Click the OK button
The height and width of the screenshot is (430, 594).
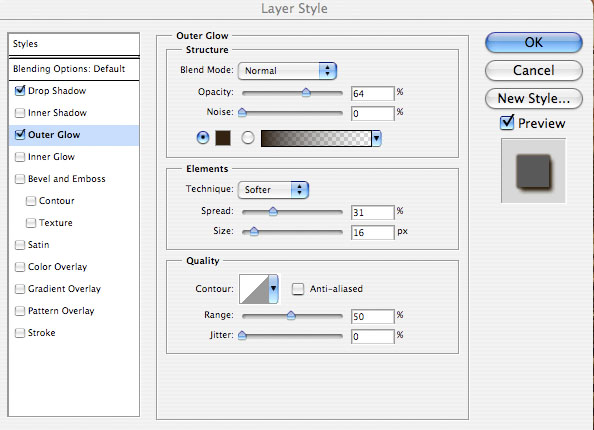pyautogui.click(x=533, y=42)
